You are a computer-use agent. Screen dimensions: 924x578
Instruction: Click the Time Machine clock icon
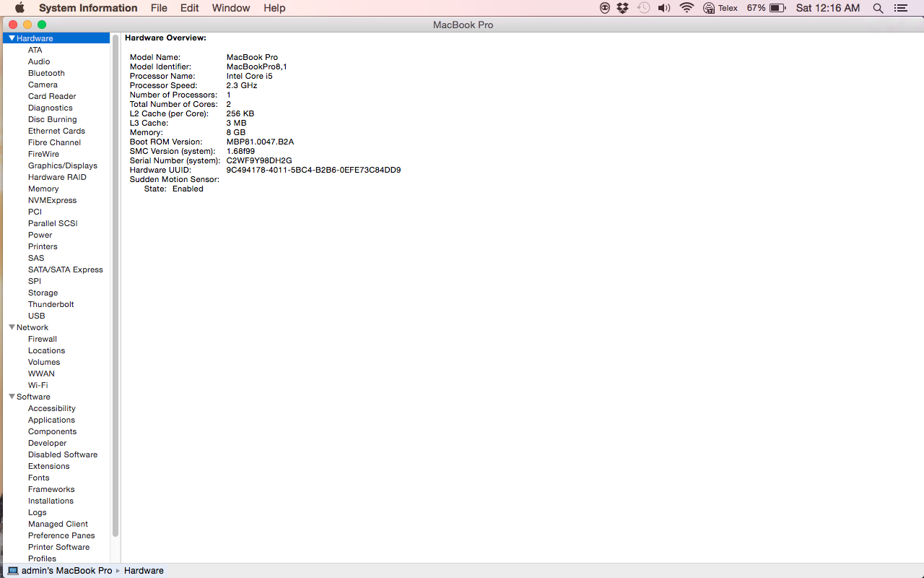tap(643, 8)
